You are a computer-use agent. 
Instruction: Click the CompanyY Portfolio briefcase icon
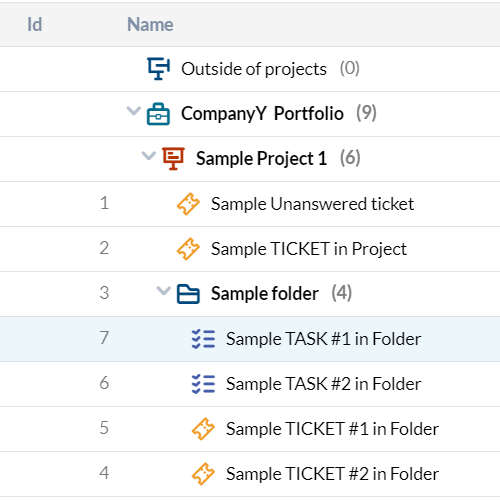click(x=158, y=114)
